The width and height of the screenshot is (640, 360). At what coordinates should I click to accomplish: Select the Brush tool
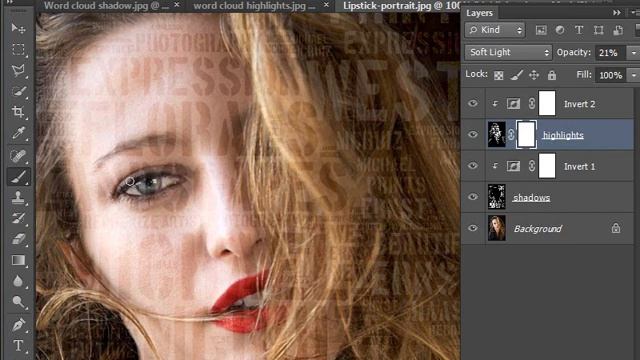coord(18,177)
